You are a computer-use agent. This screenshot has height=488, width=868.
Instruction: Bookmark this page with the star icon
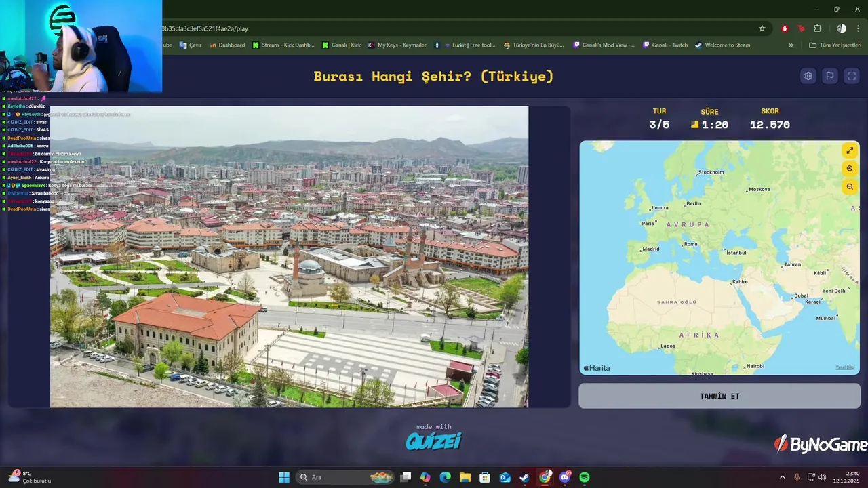(762, 28)
